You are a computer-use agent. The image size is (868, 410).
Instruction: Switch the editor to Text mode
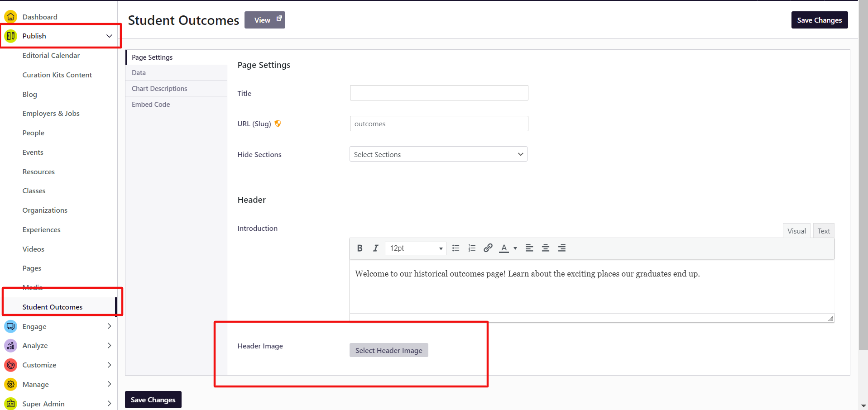coord(823,231)
